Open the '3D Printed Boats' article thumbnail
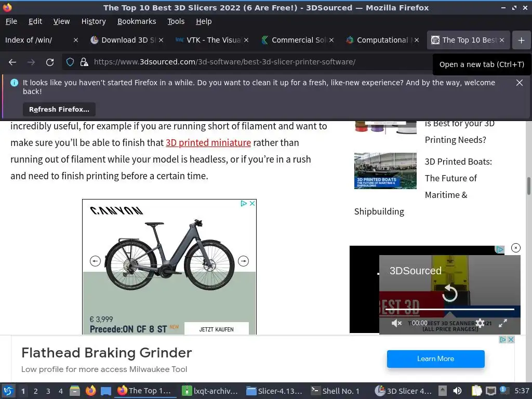 (385, 170)
